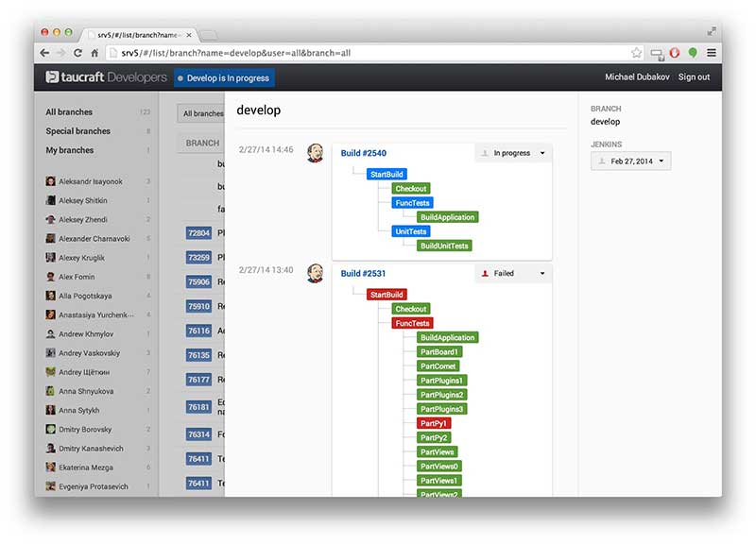Click the browser reload button
Image resolution: width=756 pixels, height=544 pixels.
[78, 54]
